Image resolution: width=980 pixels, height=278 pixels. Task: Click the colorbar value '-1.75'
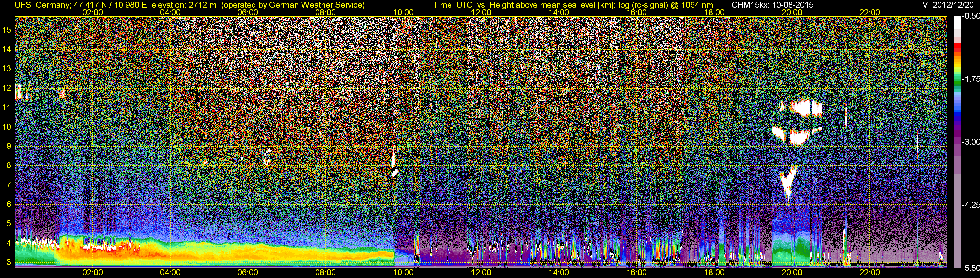click(x=971, y=79)
